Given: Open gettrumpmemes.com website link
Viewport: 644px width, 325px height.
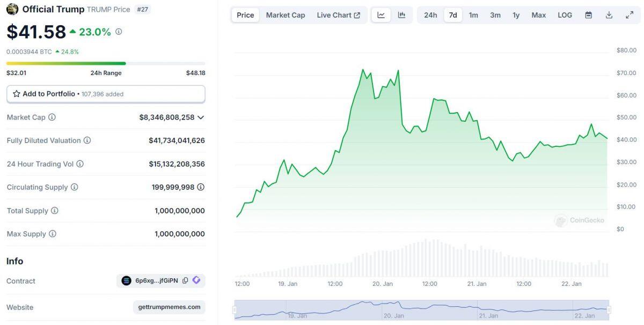Looking at the screenshot, I should (169, 307).
